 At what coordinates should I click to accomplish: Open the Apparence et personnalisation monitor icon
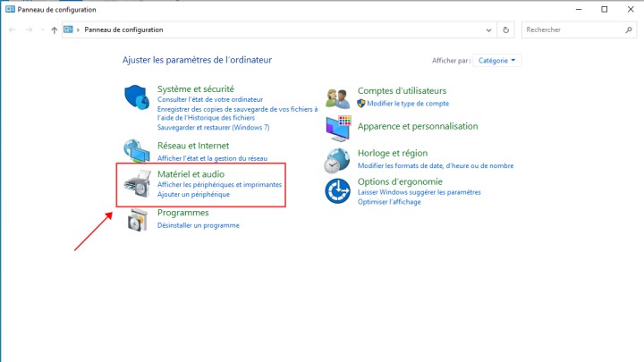pyautogui.click(x=338, y=129)
